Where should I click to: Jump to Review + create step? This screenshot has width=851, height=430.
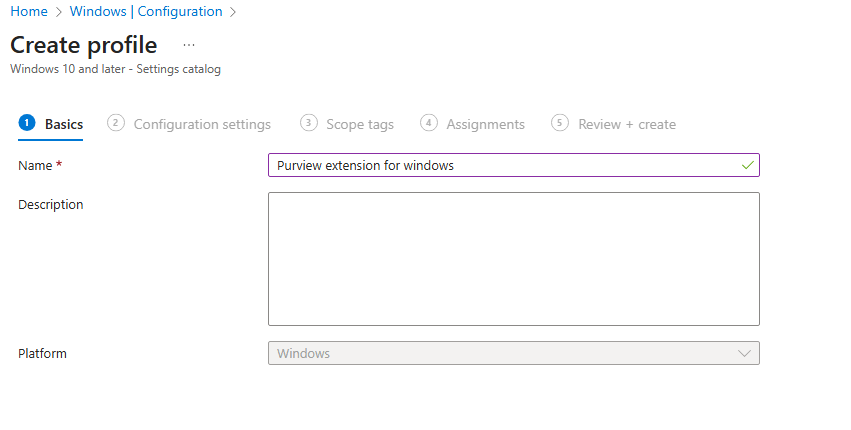point(614,124)
